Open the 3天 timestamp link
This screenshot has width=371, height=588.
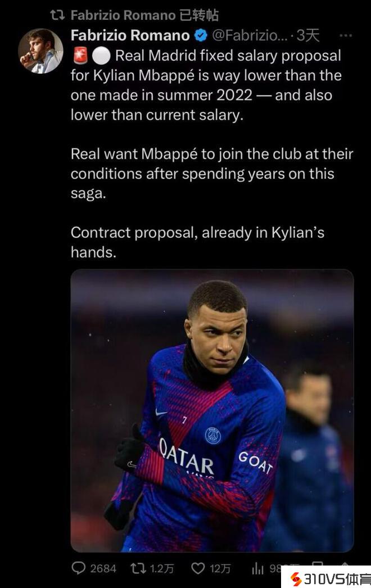click(307, 35)
